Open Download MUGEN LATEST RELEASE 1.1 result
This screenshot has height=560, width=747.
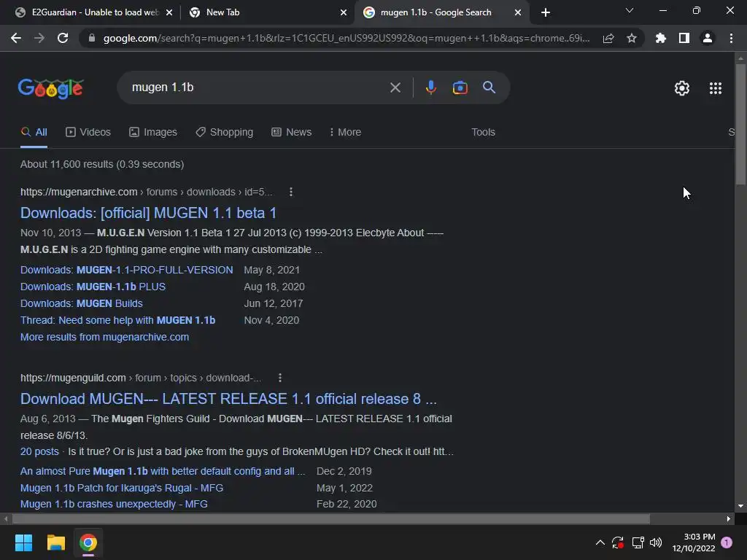[228, 399]
